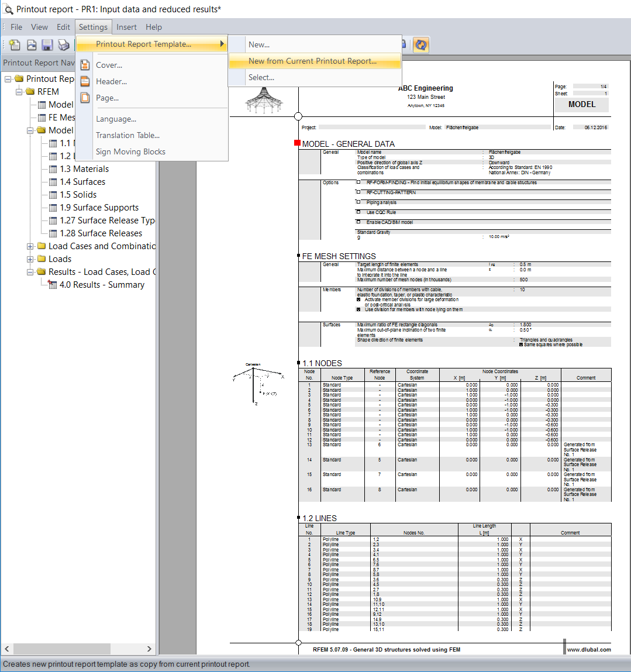The image size is (631, 672).
Task: Create a new printout report via toolbar icon
Action: 13,45
